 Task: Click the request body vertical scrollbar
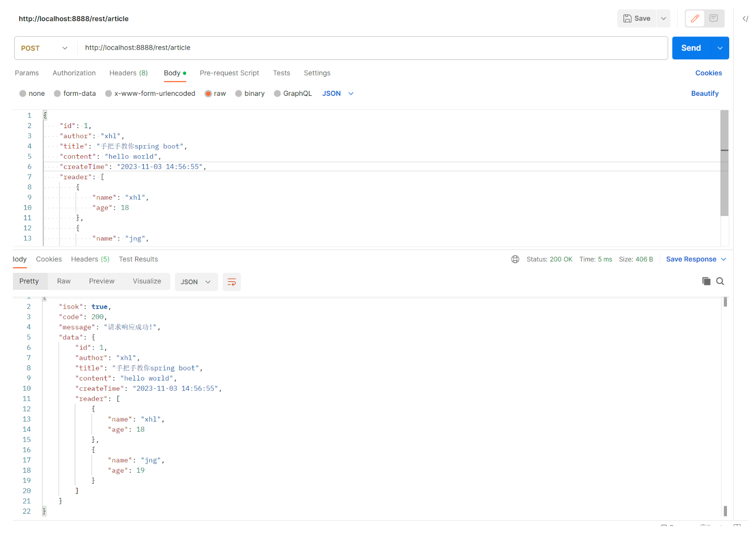pyautogui.click(x=724, y=163)
